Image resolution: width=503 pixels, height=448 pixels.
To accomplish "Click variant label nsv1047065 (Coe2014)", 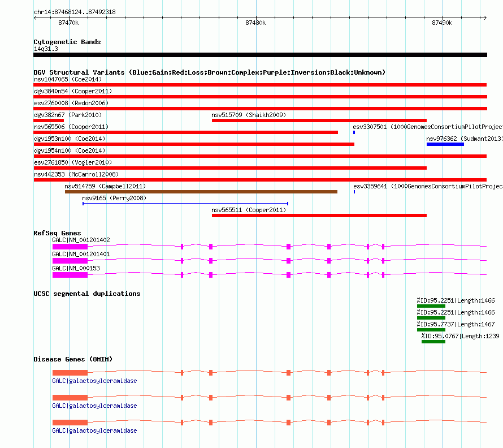I will coord(68,79).
